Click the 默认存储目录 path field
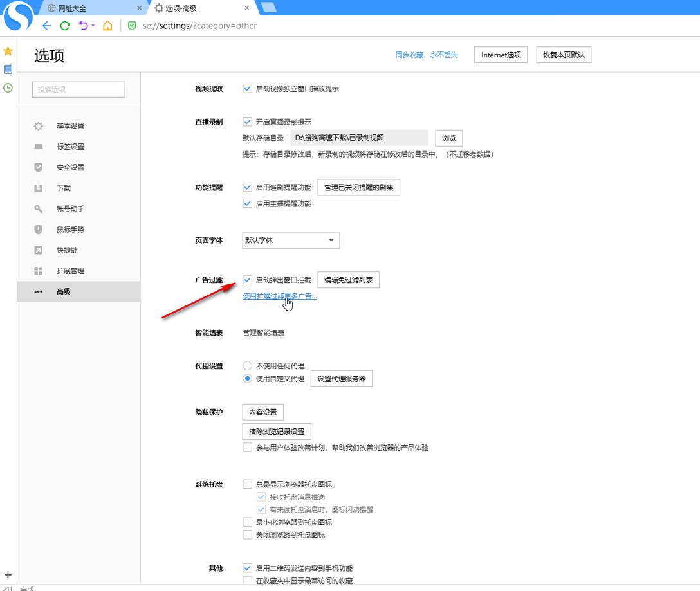The width and height of the screenshot is (700, 591). click(x=359, y=138)
